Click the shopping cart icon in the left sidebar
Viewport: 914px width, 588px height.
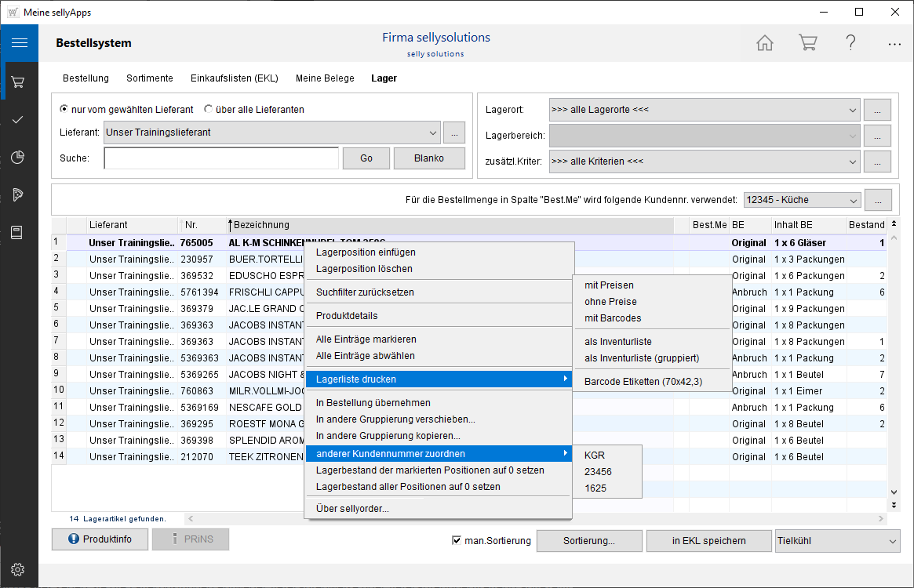click(x=19, y=82)
